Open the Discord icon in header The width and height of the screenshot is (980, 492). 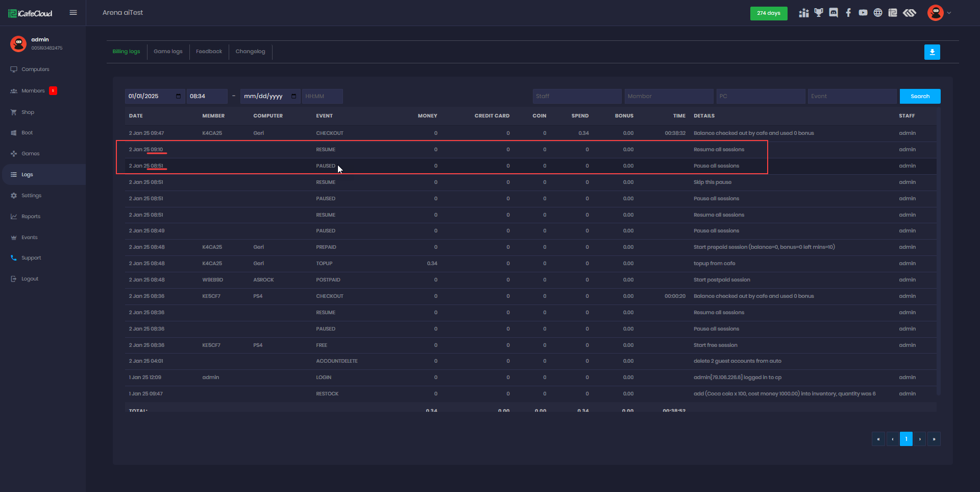click(x=834, y=13)
